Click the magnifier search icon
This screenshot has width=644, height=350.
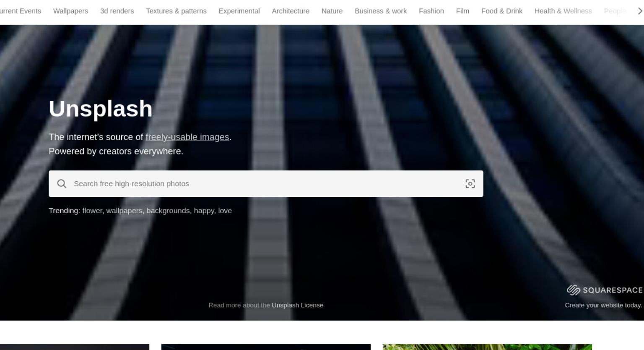tap(62, 184)
